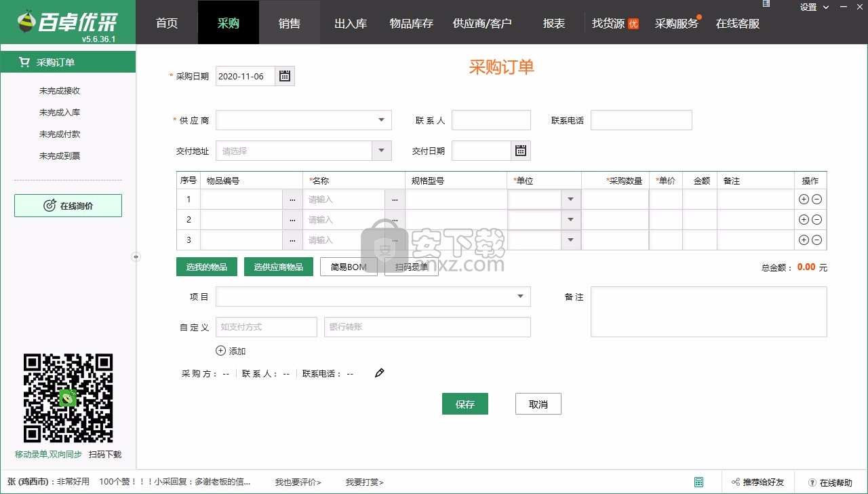
Task: Click the 扫码录单 button
Action: coord(412,267)
